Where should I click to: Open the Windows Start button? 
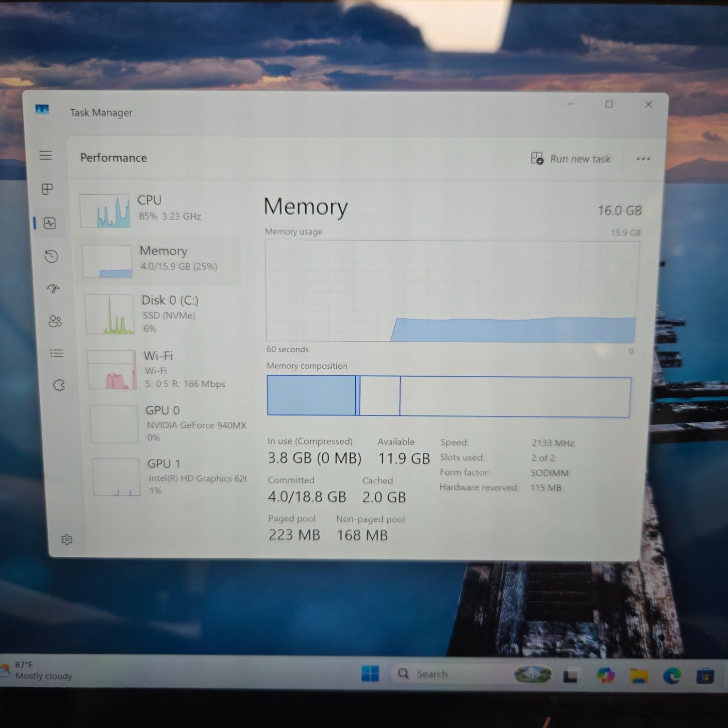tap(370, 673)
